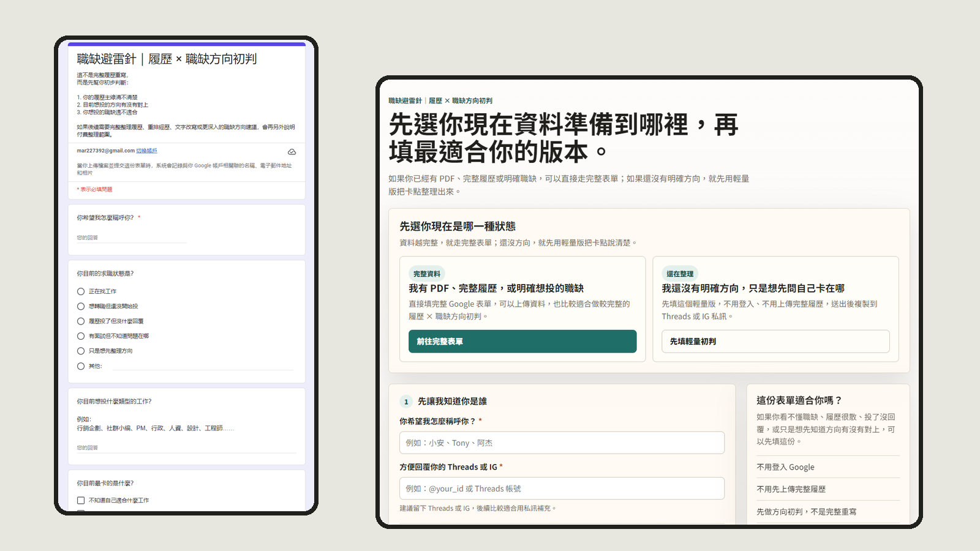Click the 還在整理 badge on the right card
The image size is (980, 551).
pyautogui.click(x=680, y=274)
